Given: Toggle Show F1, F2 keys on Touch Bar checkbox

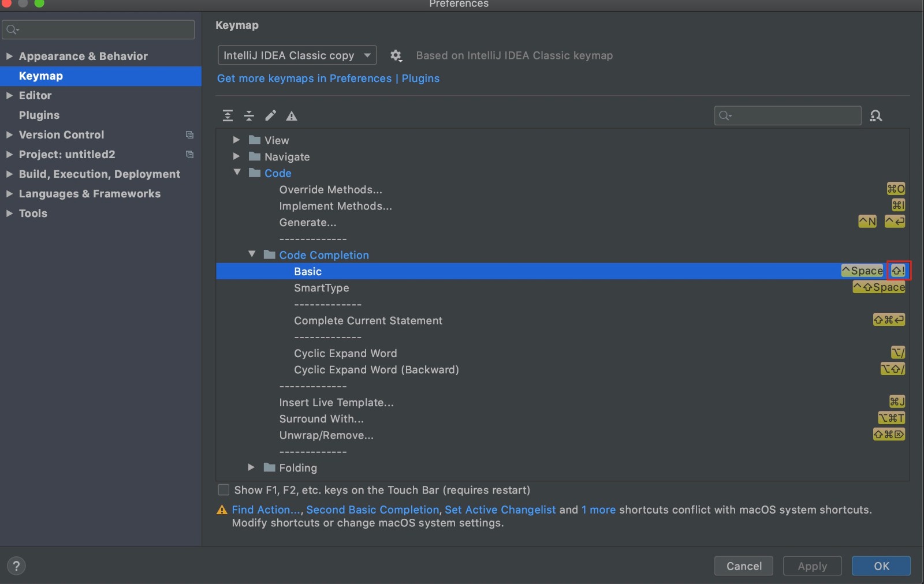Looking at the screenshot, I should point(223,490).
